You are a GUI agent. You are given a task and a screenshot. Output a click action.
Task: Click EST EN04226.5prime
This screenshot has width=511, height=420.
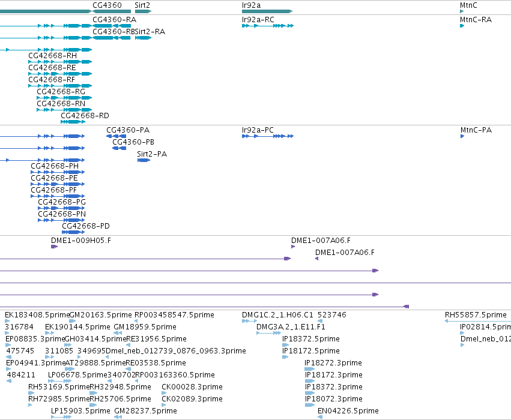point(348,411)
